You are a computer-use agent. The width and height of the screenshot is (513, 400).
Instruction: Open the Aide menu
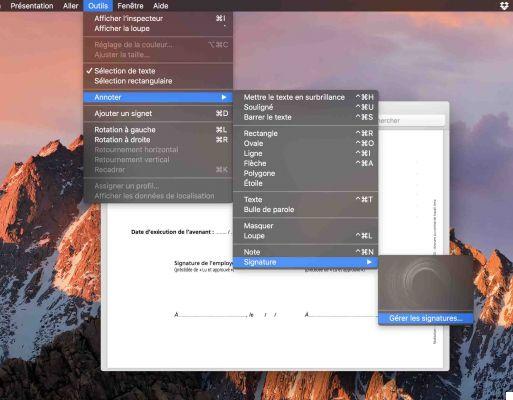[161, 6]
